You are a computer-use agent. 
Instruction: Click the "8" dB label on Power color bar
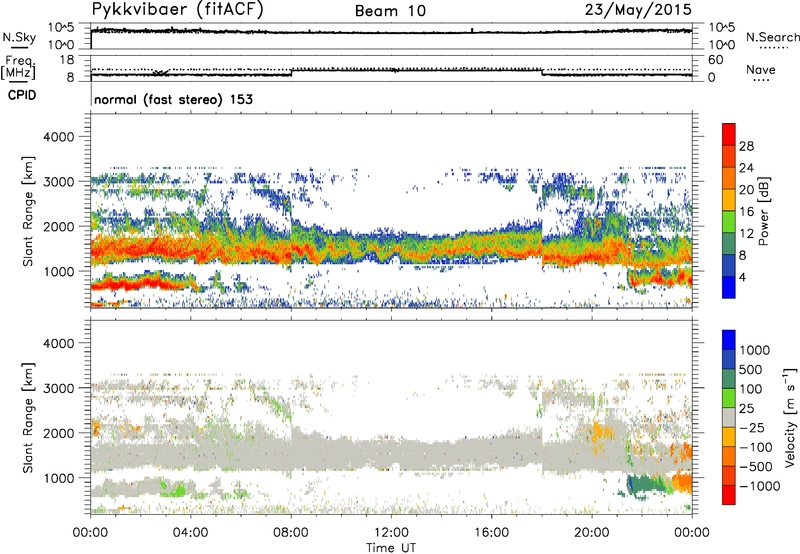[743, 255]
